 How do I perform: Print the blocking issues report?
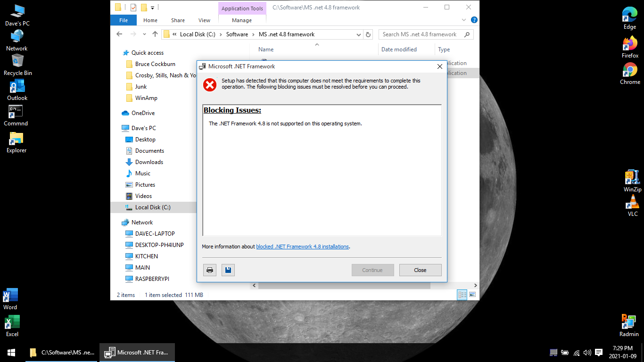(210, 270)
